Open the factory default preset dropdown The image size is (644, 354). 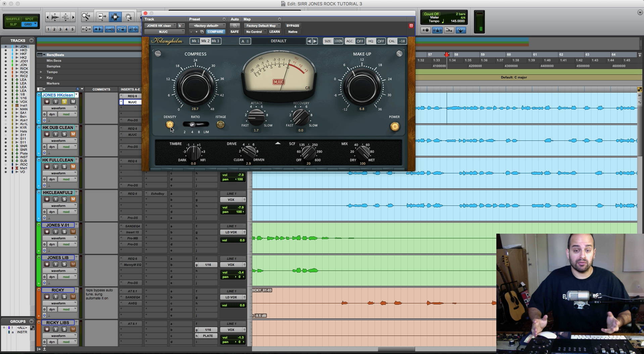[207, 25]
